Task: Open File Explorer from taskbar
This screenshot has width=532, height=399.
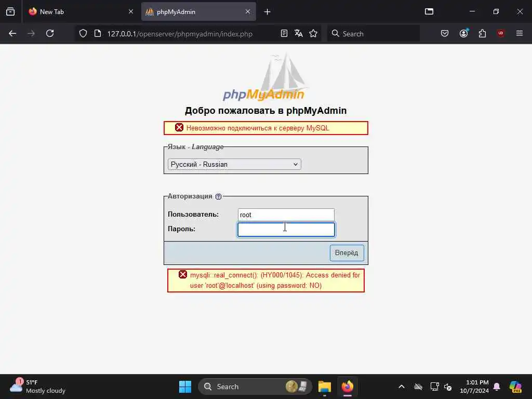Action: (325, 387)
